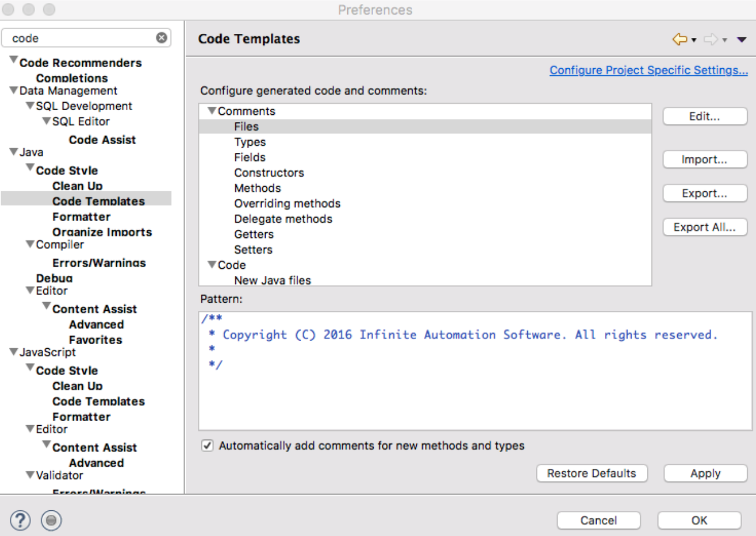Image resolution: width=756 pixels, height=536 pixels.
Task: Collapse Code Recommenders in sidebar
Action: pos(13,59)
